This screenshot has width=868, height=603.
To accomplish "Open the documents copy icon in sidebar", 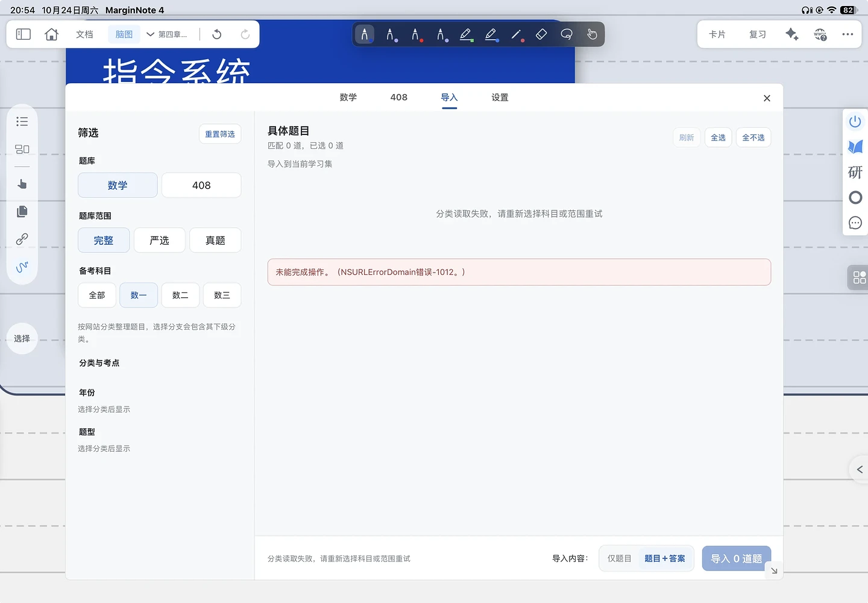I will point(22,211).
